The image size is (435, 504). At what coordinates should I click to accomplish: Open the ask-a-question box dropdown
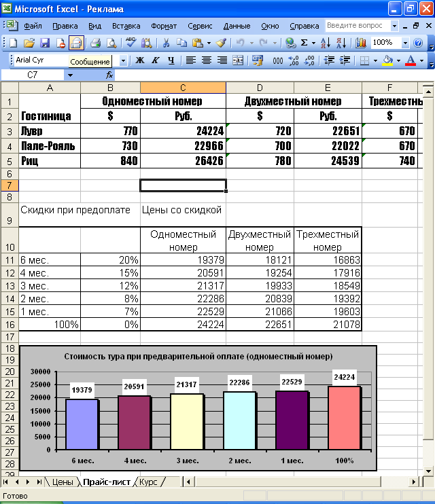coord(394,26)
